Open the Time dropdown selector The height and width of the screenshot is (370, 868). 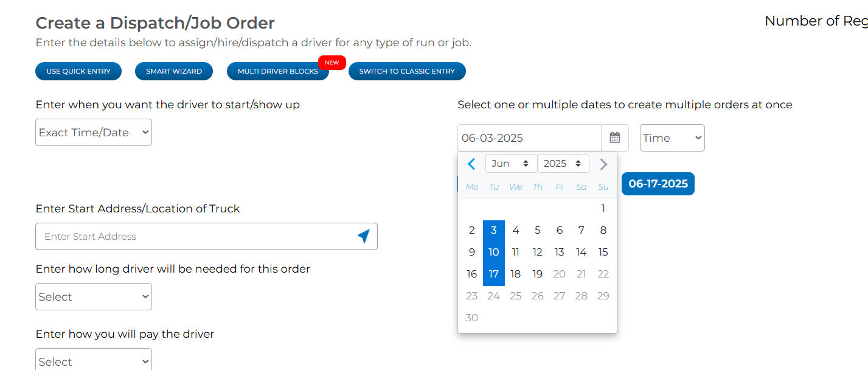(x=672, y=138)
